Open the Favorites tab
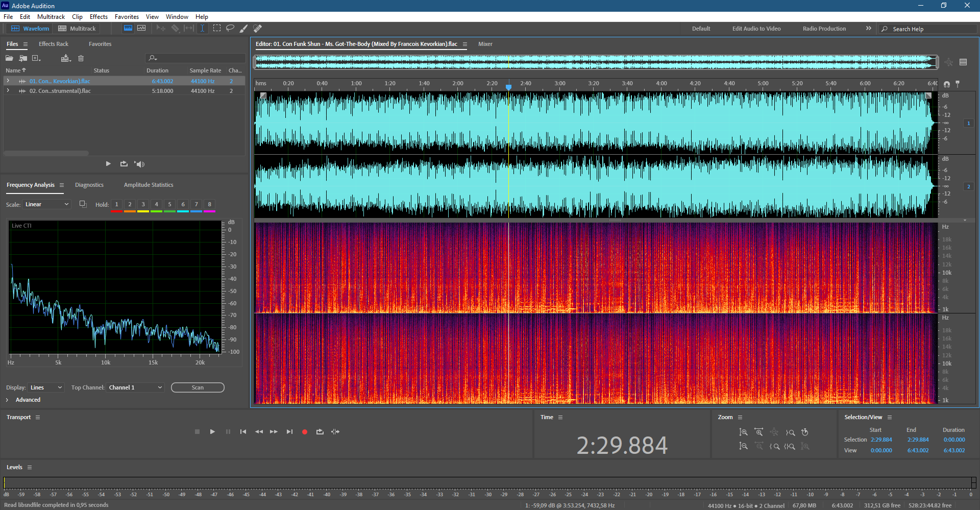 click(x=100, y=44)
